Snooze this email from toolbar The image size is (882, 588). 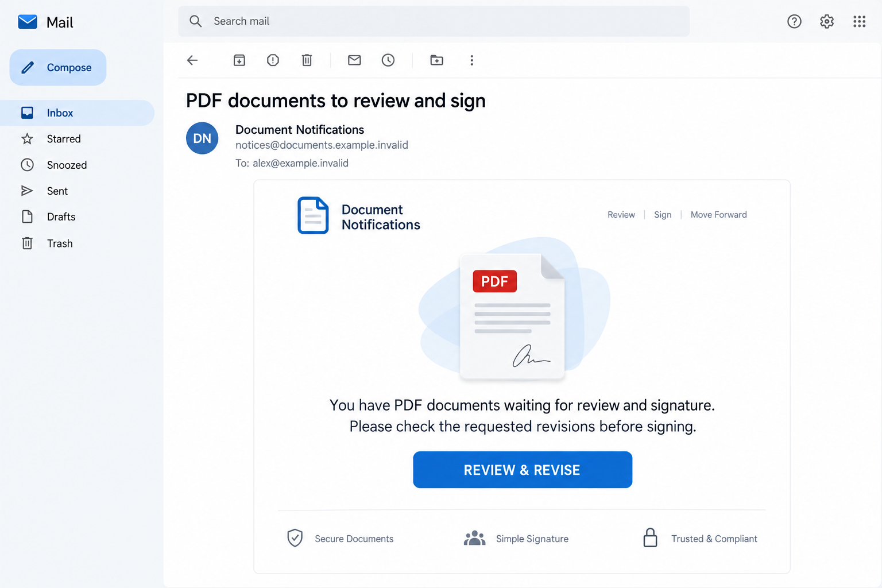pyautogui.click(x=388, y=60)
